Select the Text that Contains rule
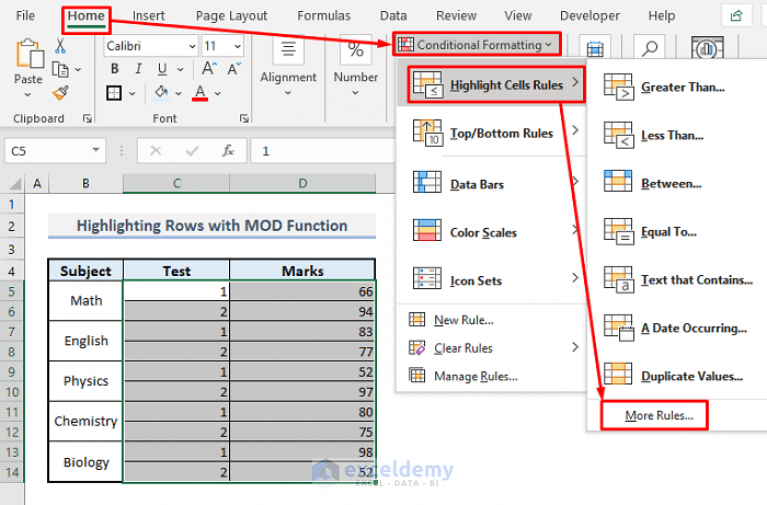The height and width of the screenshot is (505, 767). pos(678,280)
